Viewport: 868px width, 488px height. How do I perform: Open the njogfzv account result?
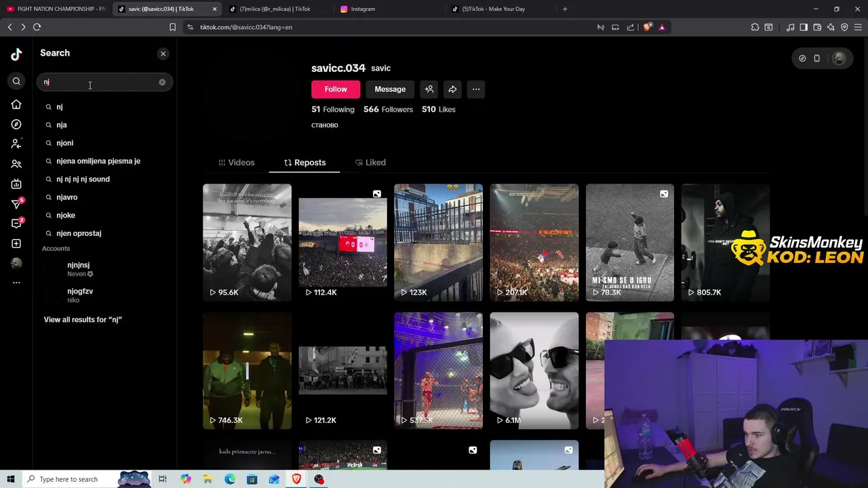pyautogui.click(x=104, y=295)
